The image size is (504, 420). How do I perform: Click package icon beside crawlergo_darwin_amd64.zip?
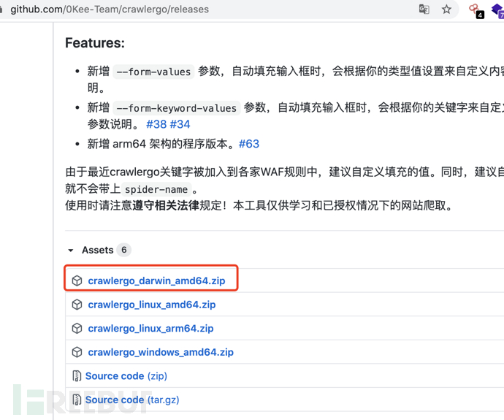pos(77,280)
